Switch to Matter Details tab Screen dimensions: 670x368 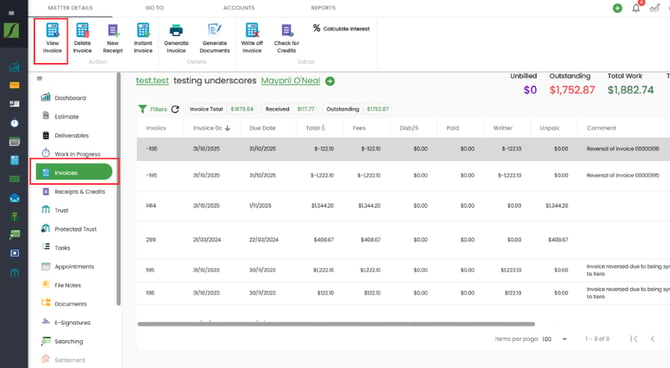point(70,8)
